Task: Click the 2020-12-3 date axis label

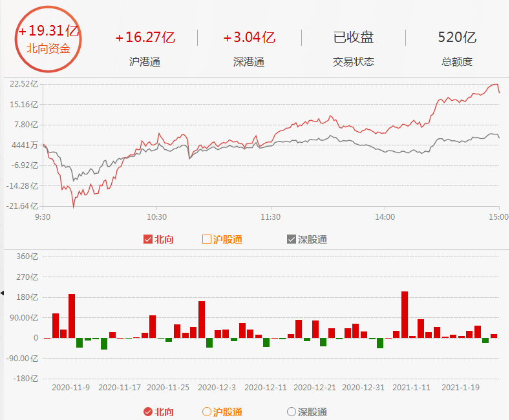Action: tap(217, 388)
